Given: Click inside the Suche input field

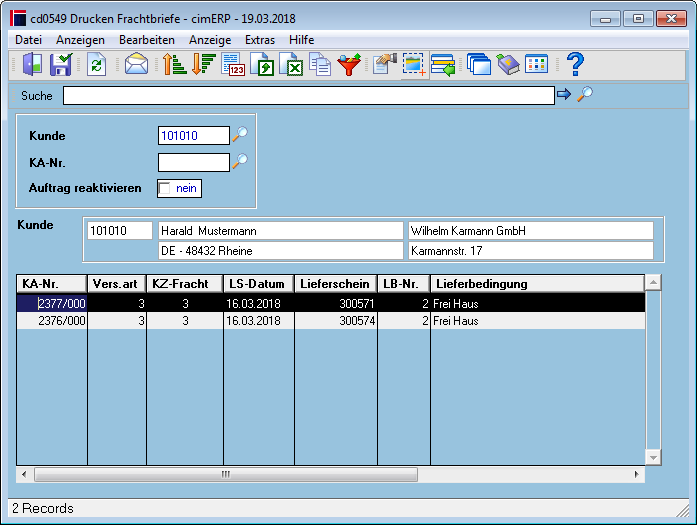Looking at the screenshot, I should click(309, 96).
